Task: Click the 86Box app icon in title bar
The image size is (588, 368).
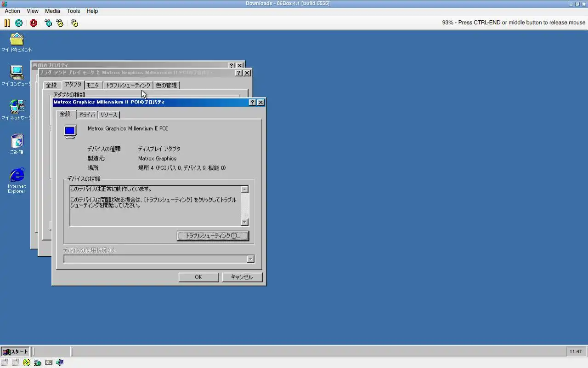Action: click(x=5, y=4)
